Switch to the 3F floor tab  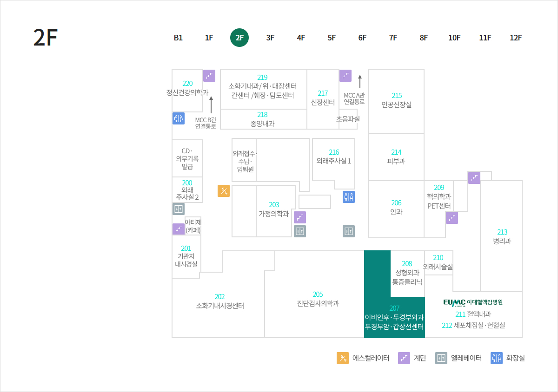(270, 38)
